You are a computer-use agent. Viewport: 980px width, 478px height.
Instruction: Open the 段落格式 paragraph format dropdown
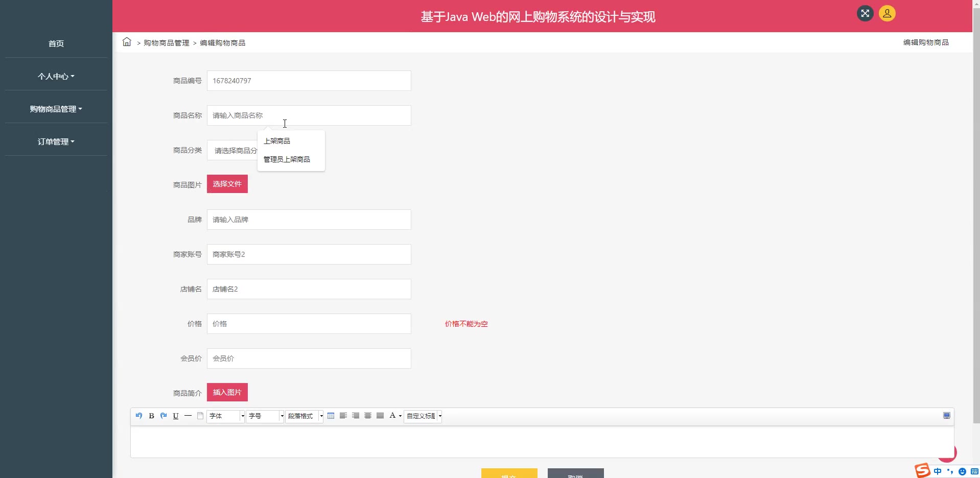(x=304, y=416)
